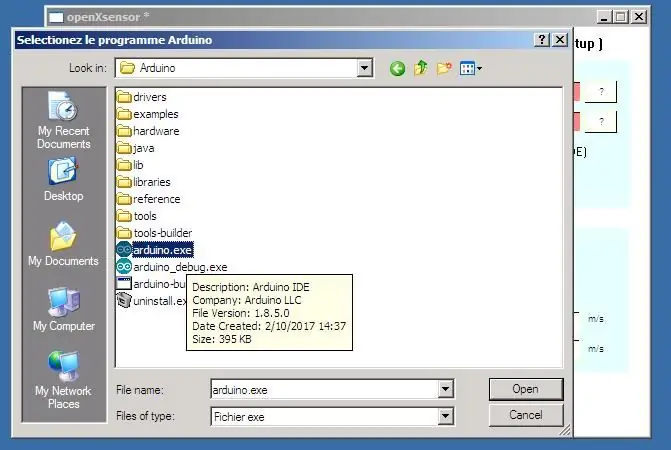
Task: Expand the File name dropdown arrow
Action: [x=445, y=389]
